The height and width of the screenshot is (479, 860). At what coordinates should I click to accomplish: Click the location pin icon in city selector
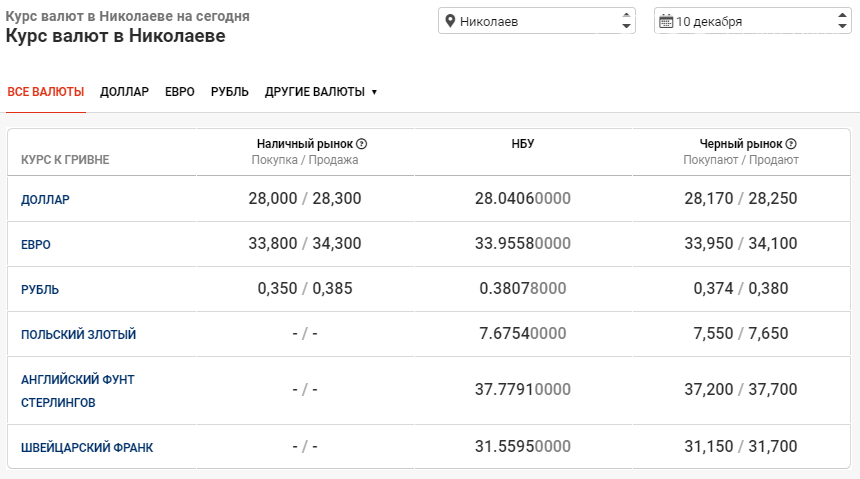(x=450, y=21)
